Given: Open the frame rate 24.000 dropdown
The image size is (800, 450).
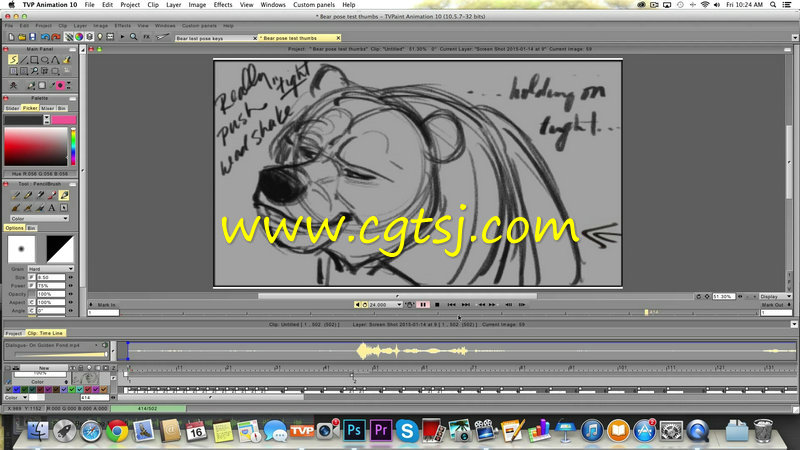Looking at the screenshot, I should [399, 305].
